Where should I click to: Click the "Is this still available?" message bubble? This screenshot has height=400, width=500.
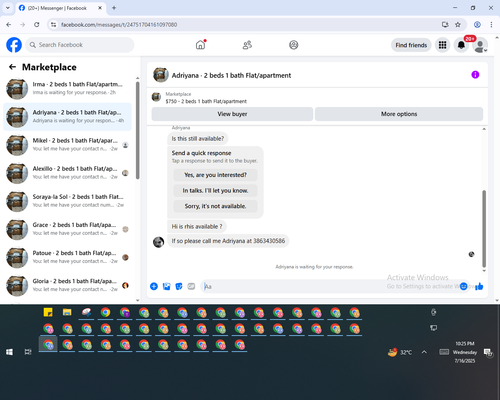198,138
